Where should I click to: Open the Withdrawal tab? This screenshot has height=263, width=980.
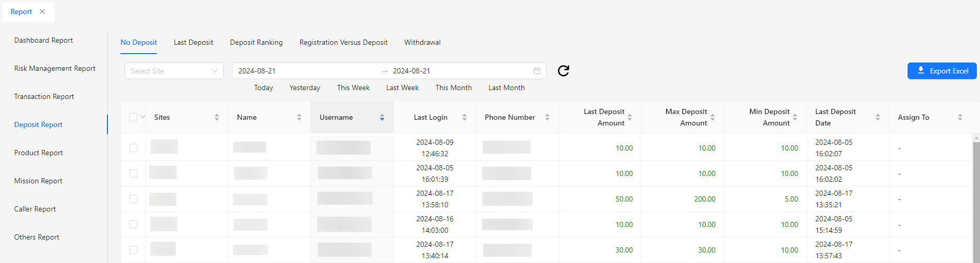tap(422, 42)
